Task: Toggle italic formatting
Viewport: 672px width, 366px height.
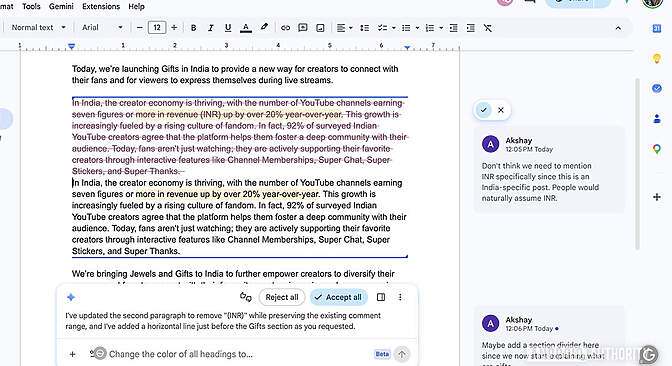Action: coord(210,28)
